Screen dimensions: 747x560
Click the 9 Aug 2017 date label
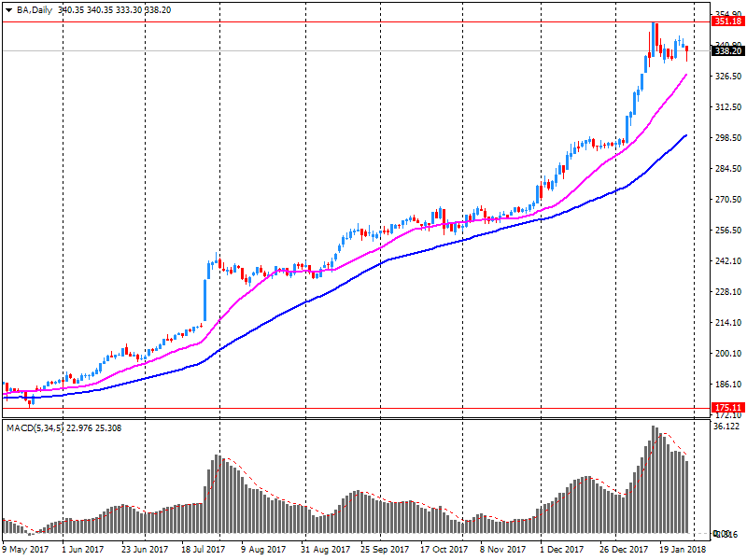coord(263,550)
